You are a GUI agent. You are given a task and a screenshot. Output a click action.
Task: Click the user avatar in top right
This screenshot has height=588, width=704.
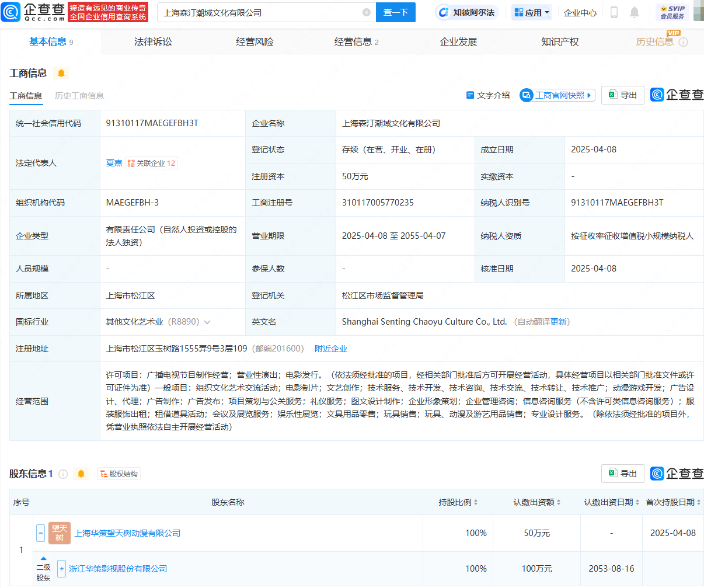pyautogui.click(x=699, y=12)
